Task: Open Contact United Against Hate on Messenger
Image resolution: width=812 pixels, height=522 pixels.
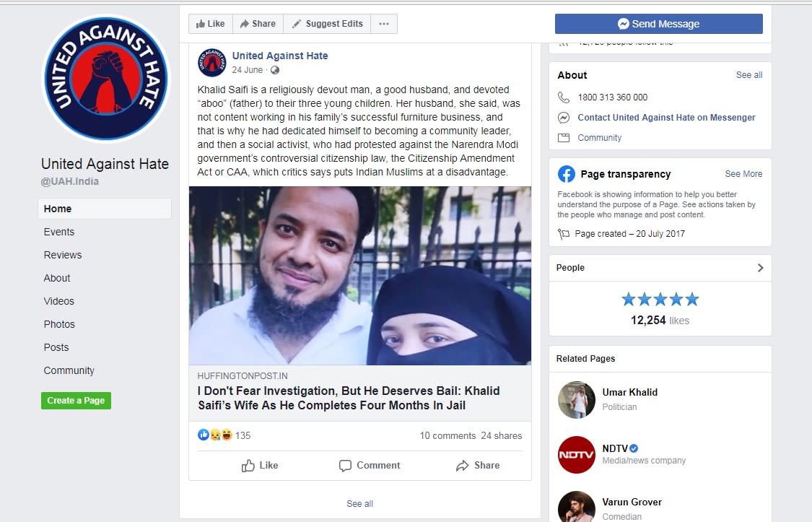Action: pos(666,118)
